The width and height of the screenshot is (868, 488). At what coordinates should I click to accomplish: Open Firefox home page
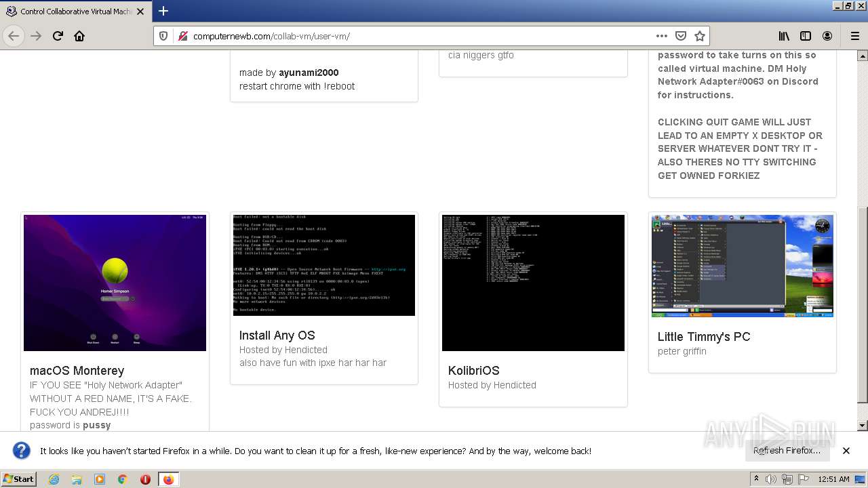(x=79, y=36)
